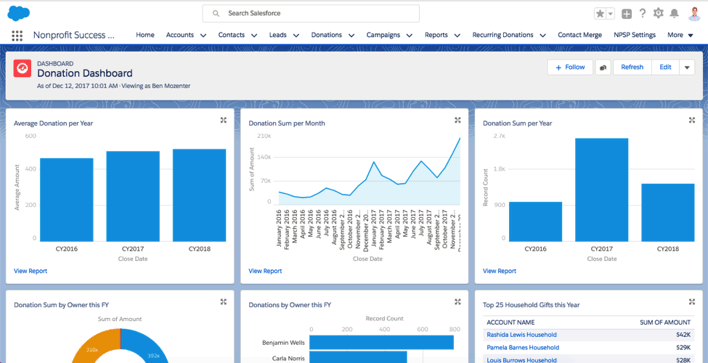The height and width of the screenshot is (363, 708).
Task: Click the SUM OF AMOUNT column header
Action: [665, 322]
